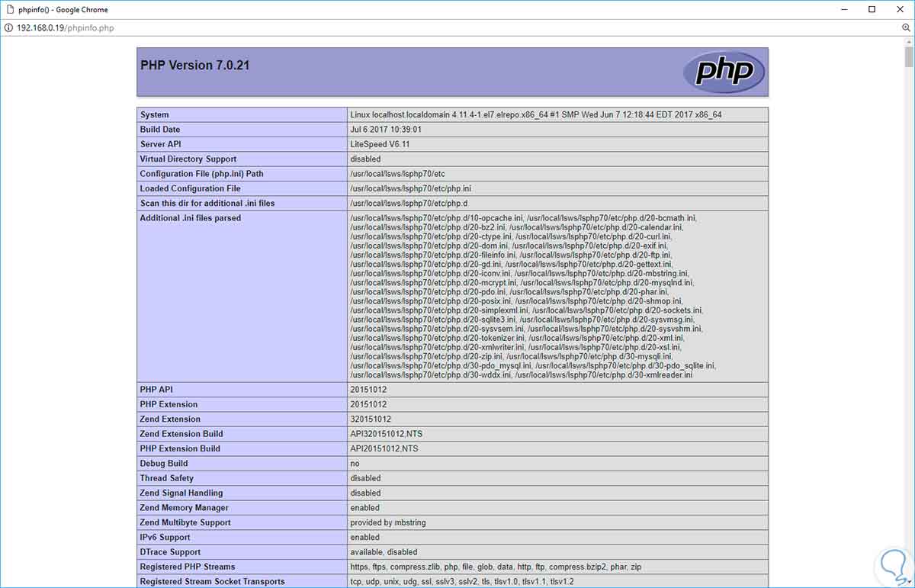Click the 'Server API' row label
This screenshot has width=915, height=588.
[x=160, y=144]
